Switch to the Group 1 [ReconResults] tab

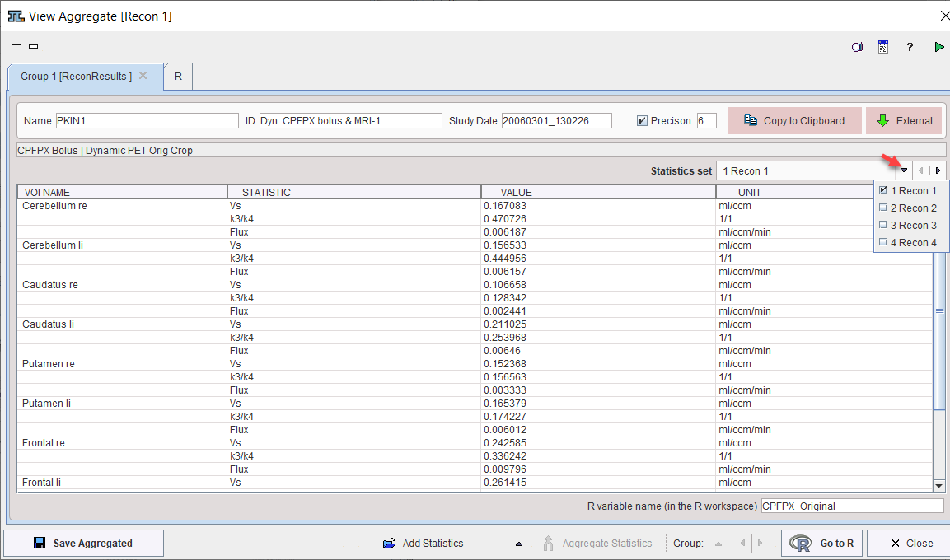click(x=76, y=77)
